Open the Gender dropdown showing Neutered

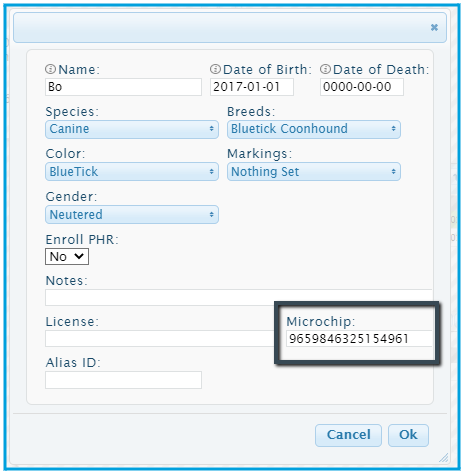coord(132,215)
